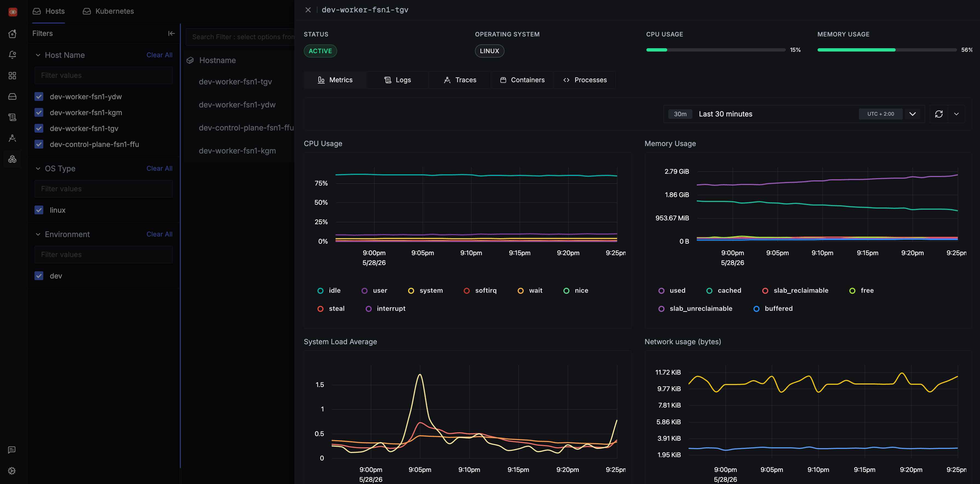Open the Dashboards grid icon in sidebar
This screenshot has width=980, height=484.
point(12,75)
